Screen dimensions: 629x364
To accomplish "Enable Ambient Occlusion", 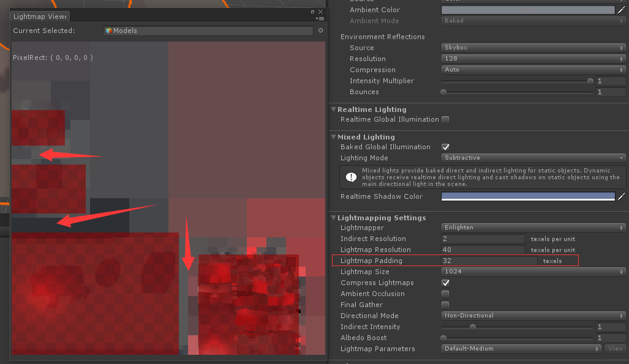I will click(x=445, y=294).
